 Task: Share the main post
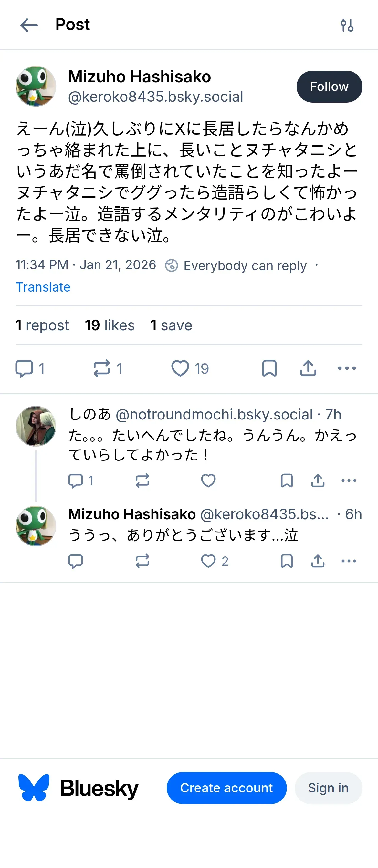(308, 368)
